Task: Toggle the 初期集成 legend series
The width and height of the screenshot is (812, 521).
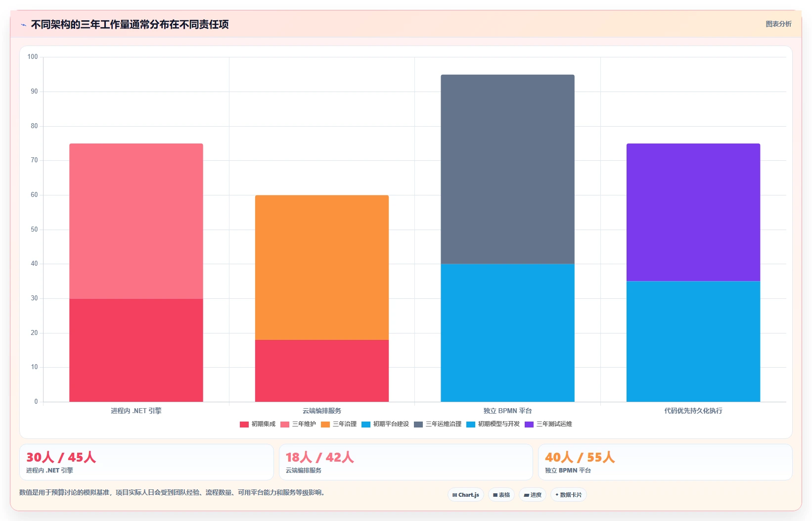Action: (x=258, y=424)
